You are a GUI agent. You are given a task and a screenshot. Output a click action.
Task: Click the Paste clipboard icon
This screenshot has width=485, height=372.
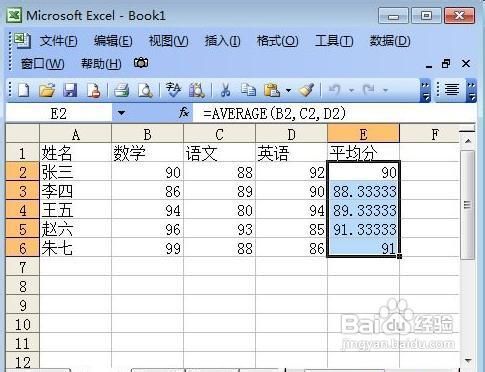[272, 90]
